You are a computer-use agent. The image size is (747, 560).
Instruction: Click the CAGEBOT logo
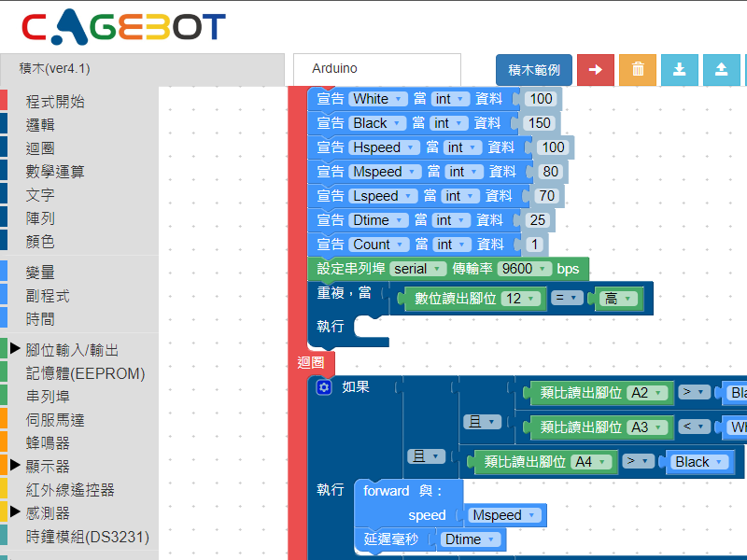[123, 27]
